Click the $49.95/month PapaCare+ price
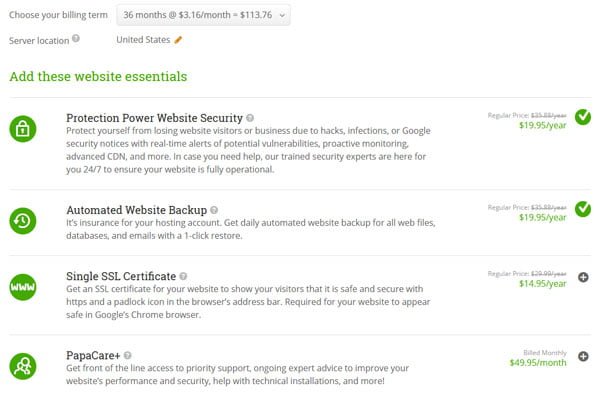Viewport: 601px width, 400px height. point(538,362)
